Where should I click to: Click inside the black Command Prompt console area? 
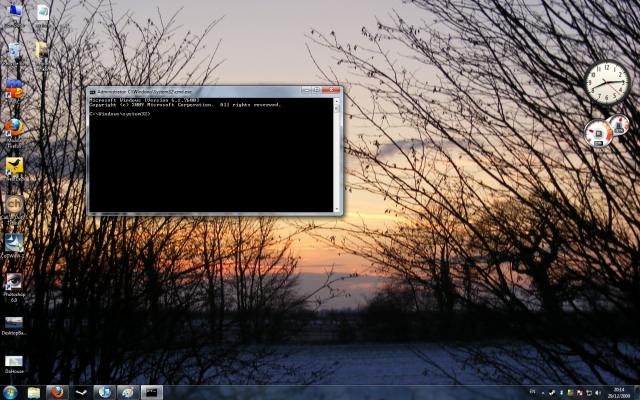click(210, 160)
